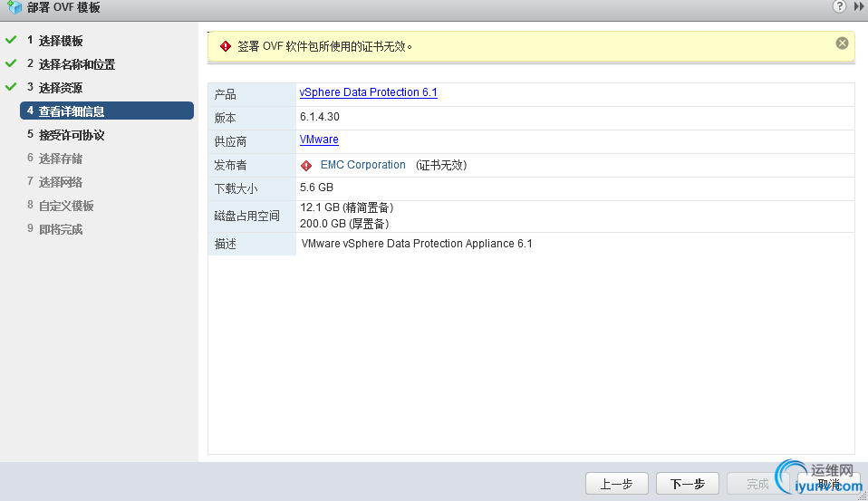Click the 完成 finish button
Viewport: 868px width, 501px height.
point(757,484)
